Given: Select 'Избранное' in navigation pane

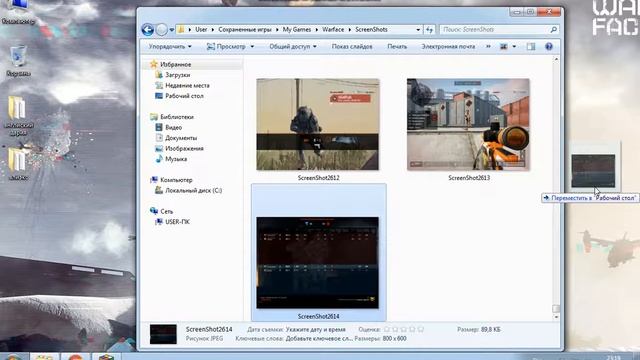Looking at the screenshot, I should [176, 64].
